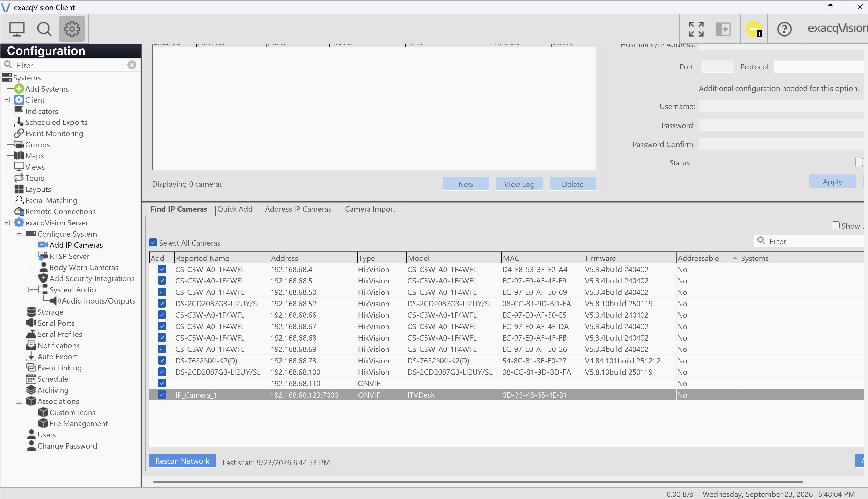The width and height of the screenshot is (868, 499).
Task: Select the Configuration gear icon
Action: tap(72, 29)
